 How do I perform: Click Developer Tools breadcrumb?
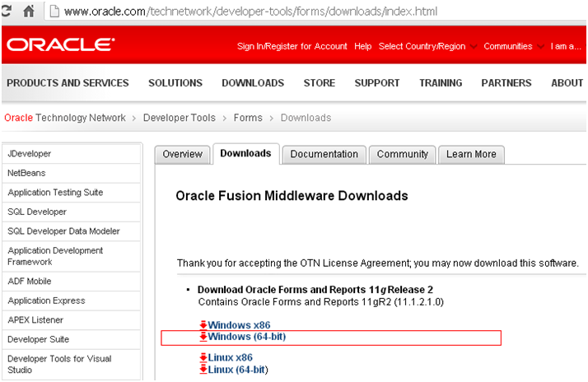(180, 118)
